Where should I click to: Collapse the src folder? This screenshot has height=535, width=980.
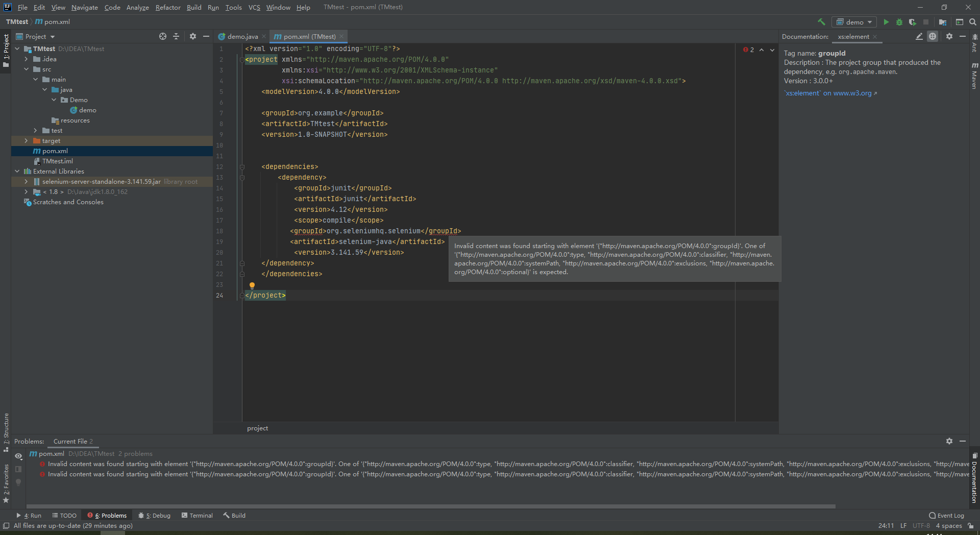point(26,69)
